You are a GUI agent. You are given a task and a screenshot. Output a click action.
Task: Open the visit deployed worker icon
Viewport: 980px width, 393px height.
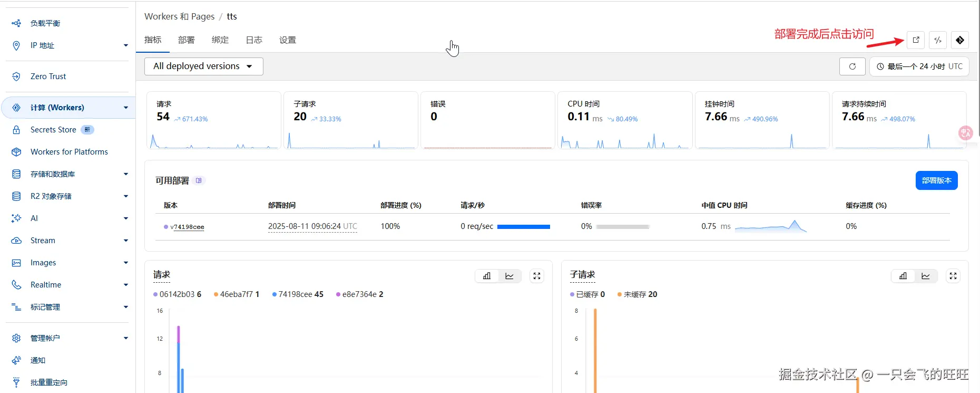pos(916,40)
